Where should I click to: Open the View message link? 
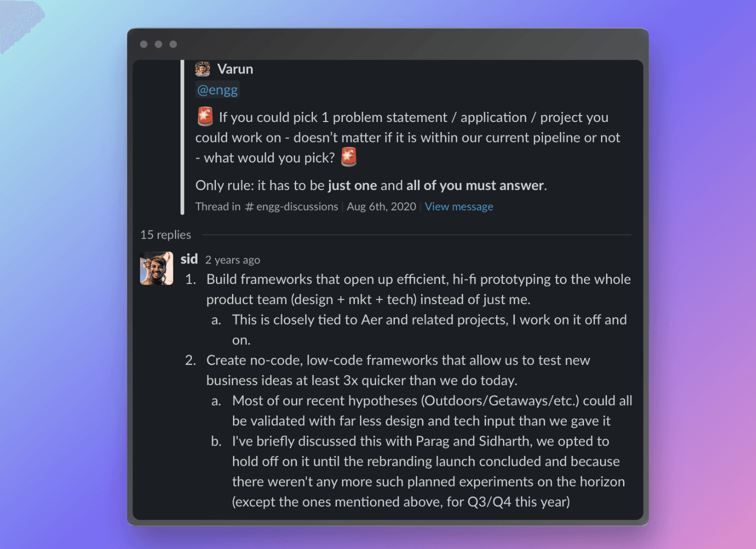click(458, 206)
